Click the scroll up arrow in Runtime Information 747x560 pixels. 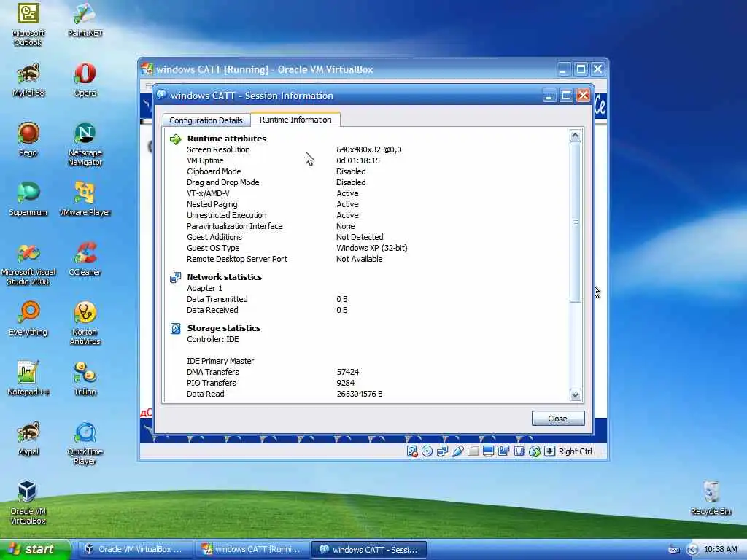click(x=575, y=135)
